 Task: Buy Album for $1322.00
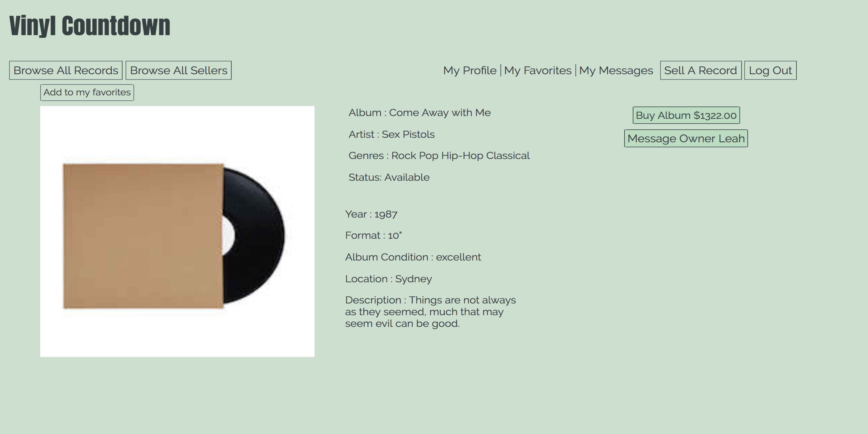686,115
